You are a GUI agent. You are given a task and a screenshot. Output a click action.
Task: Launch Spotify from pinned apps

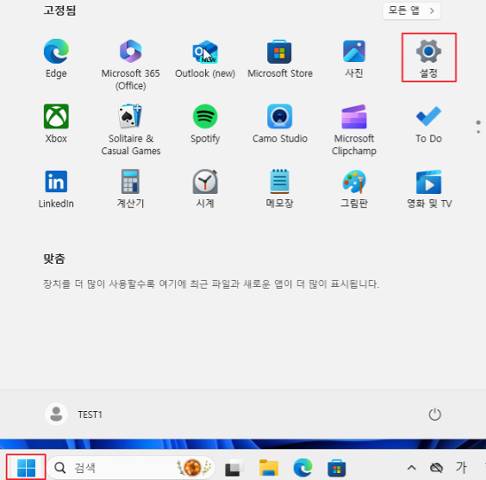click(205, 124)
